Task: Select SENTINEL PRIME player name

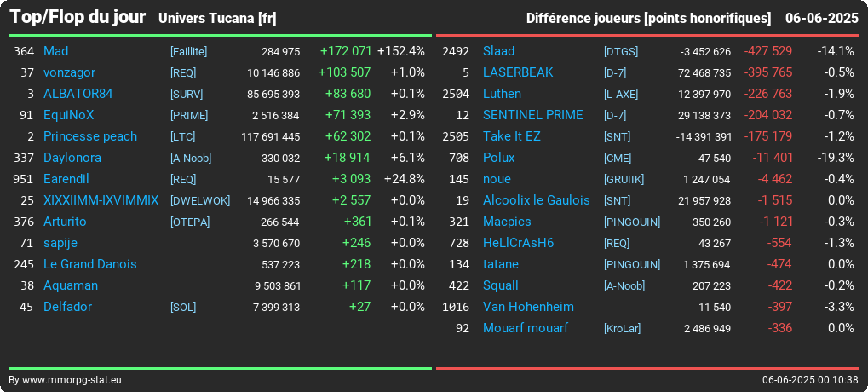Action: [x=532, y=115]
